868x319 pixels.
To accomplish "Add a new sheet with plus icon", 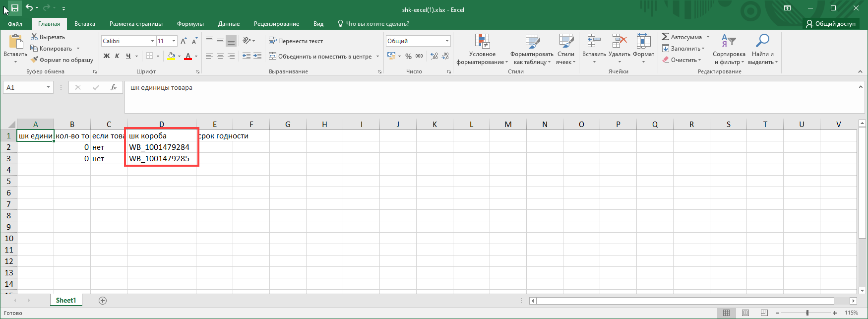I will coord(103,301).
